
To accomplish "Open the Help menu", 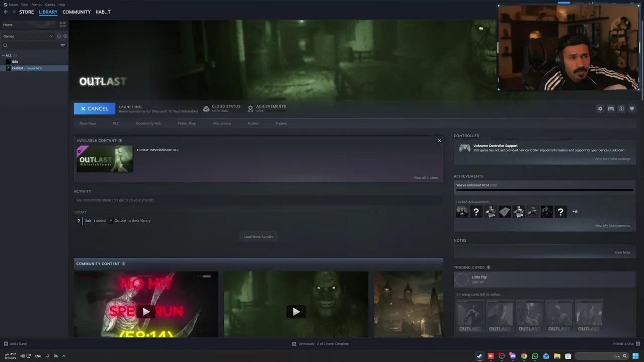I will (62, 5).
